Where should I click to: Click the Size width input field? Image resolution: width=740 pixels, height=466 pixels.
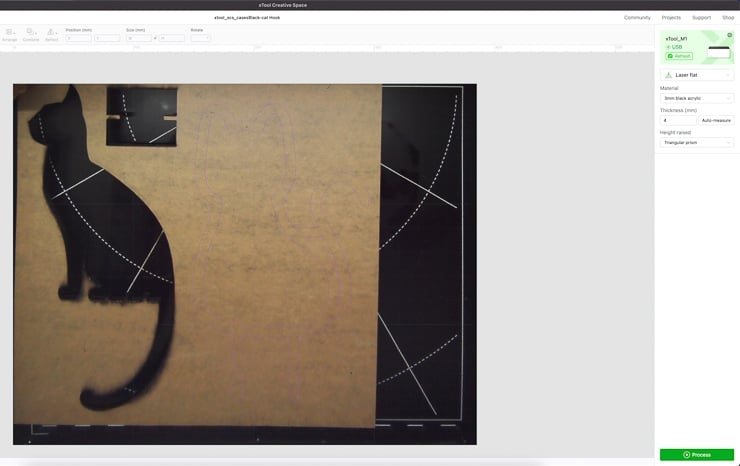139,38
